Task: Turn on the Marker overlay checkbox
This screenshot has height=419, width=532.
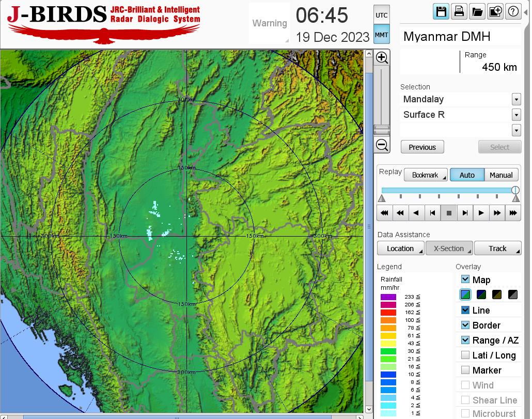Action: coord(465,370)
